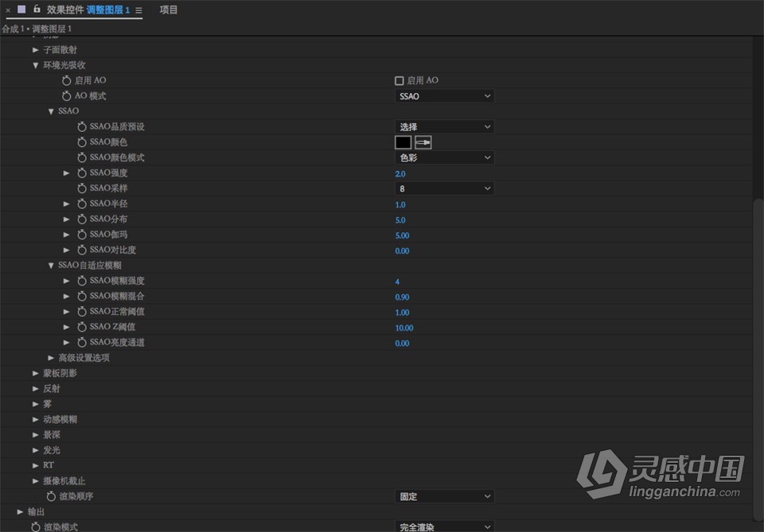
Task: Click SSAO强度 value 2.0
Action: [400, 174]
